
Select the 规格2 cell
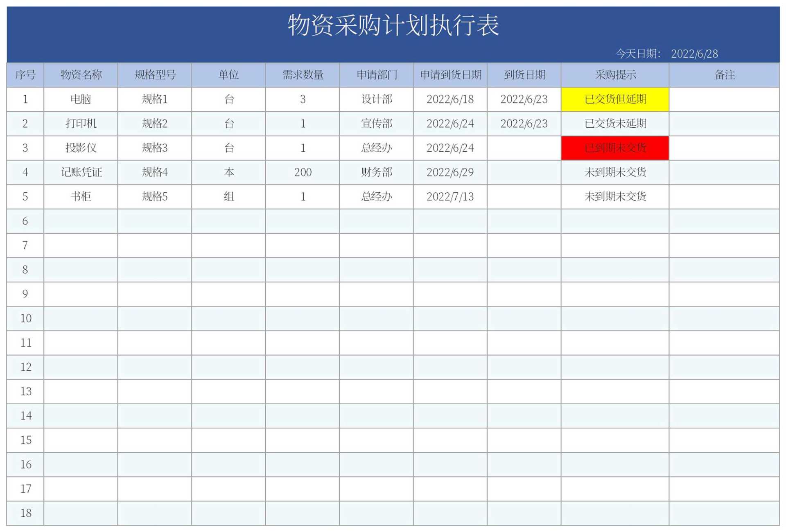(155, 124)
